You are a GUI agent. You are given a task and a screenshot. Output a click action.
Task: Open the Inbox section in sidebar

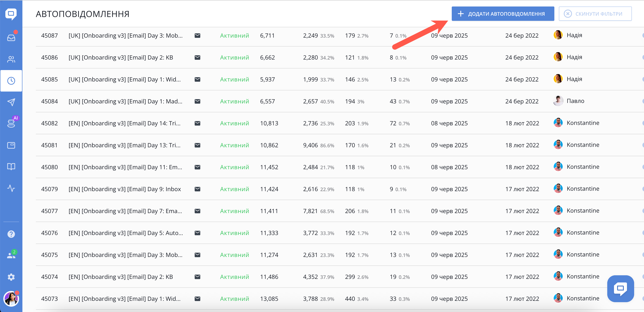[x=11, y=37]
